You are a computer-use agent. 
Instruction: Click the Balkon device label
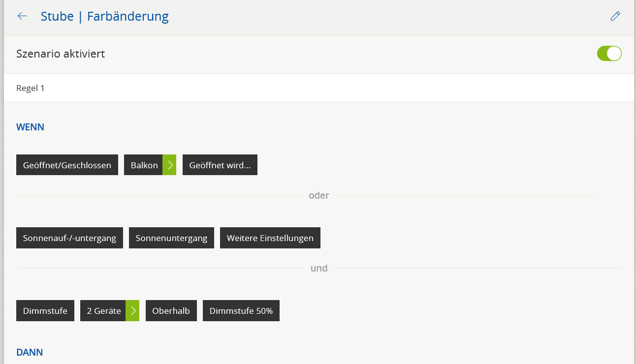pyautogui.click(x=144, y=165)
